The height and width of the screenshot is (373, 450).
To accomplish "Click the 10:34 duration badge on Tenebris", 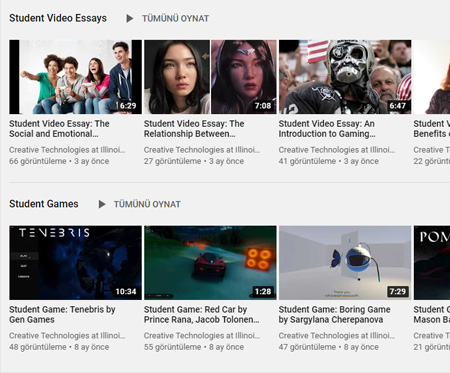I will coord(126,292).
